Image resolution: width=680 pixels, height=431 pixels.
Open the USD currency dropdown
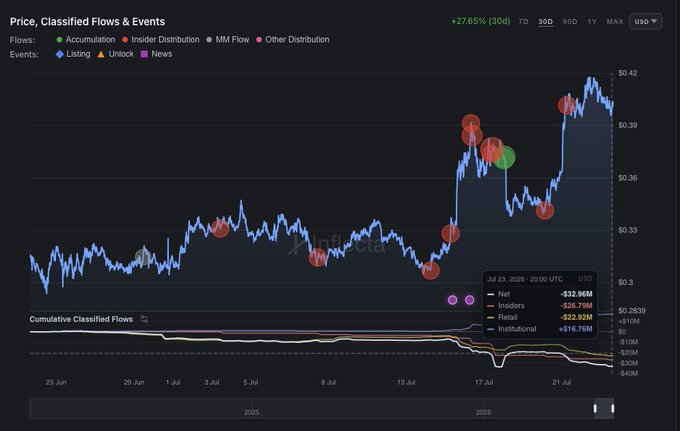tap(646, 21)
